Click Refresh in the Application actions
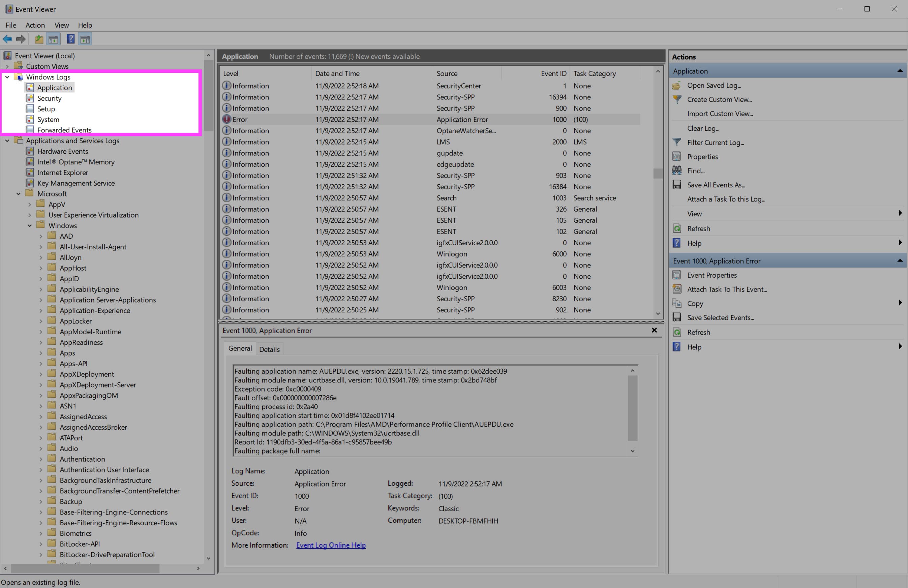Image resolution: width=908 pixels, height=588 pixels. coord(699,228)
